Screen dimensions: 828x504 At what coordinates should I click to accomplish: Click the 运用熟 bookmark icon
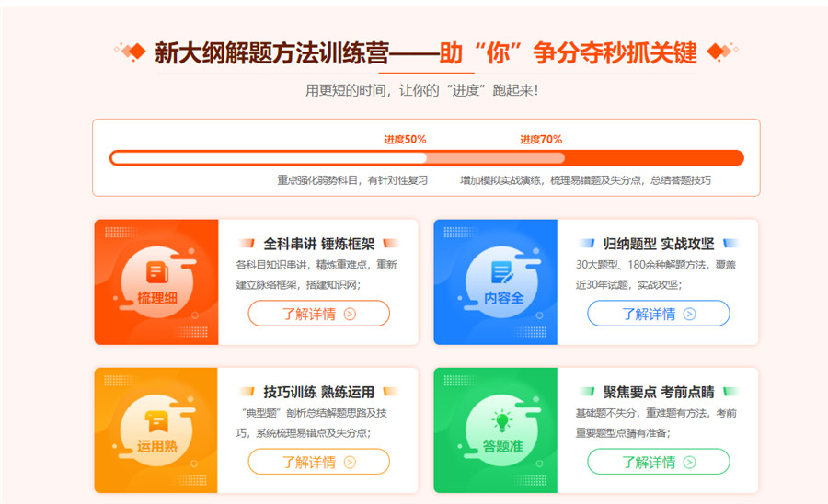pyautogui.click(x=156, y=420)
